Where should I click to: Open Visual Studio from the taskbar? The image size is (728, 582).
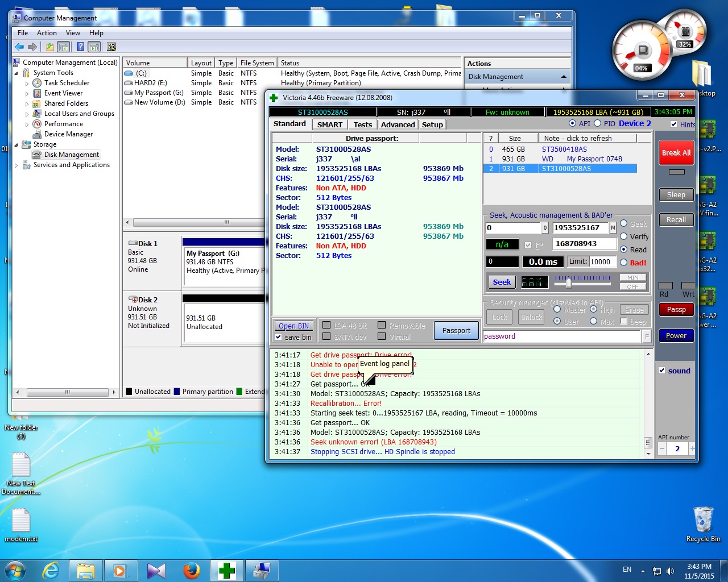tap(156, 571)
